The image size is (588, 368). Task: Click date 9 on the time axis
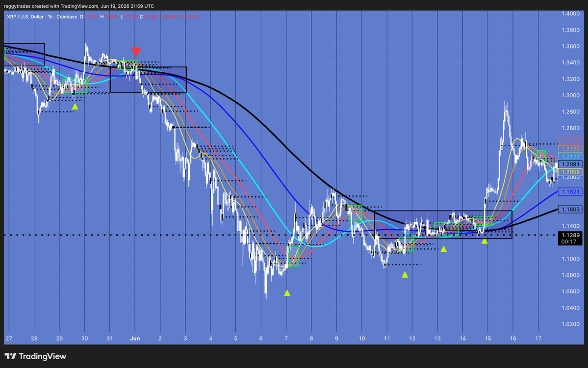click(x=336, y=339)
